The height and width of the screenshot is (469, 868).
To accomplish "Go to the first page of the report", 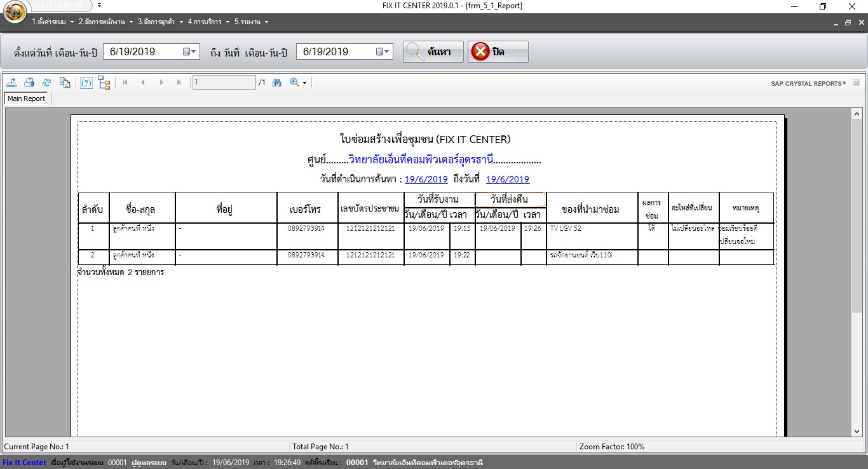I will tap(125, 82).
